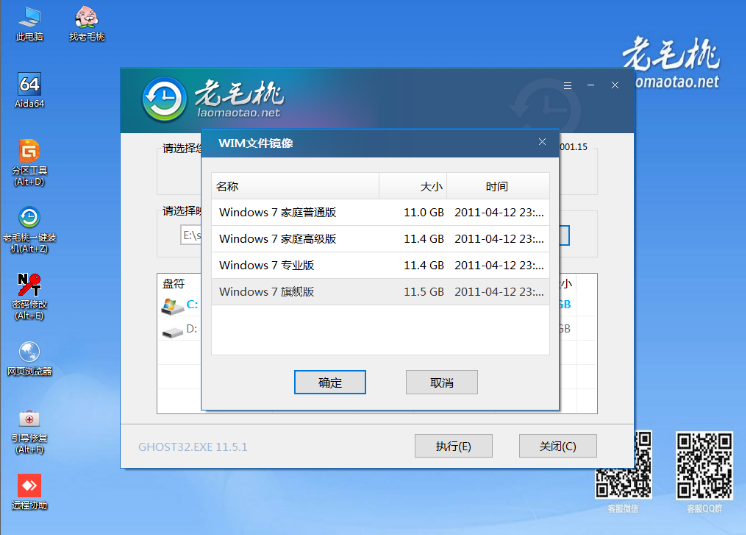
Task: Click the GHOST32.EXE 11.5.1 version text
Action: (193, 447)
